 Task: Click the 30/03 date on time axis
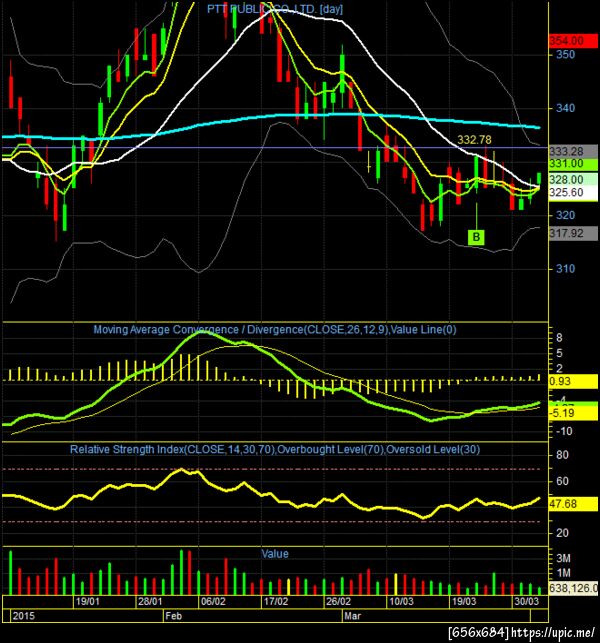(x=527, y=602)
